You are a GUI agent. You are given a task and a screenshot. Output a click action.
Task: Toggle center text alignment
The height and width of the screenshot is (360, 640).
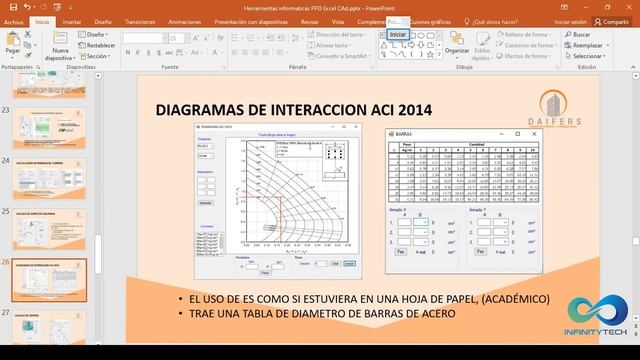pos(245,53)
